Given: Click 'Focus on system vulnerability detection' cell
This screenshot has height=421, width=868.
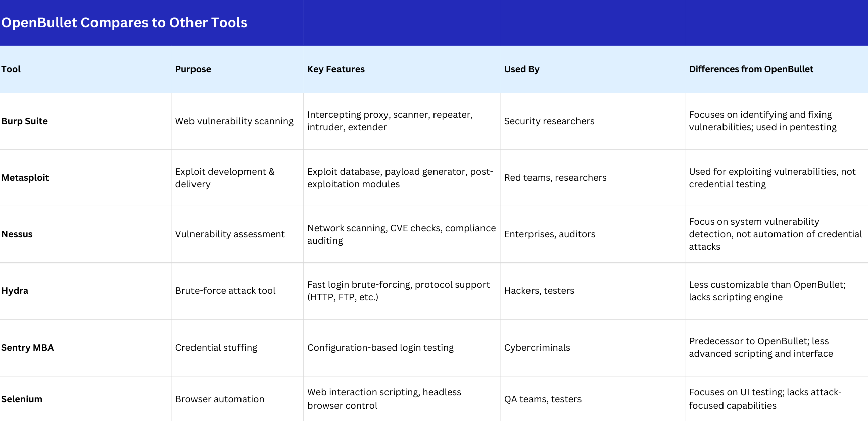Looking at the screenshot, I should (776, 234).
